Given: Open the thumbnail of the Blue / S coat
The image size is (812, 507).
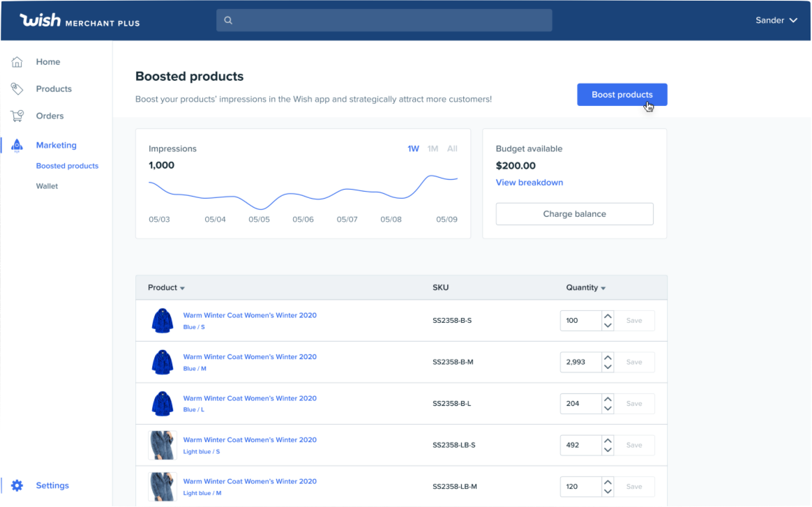Looking at the screenshot, I should tap(162, 320).
